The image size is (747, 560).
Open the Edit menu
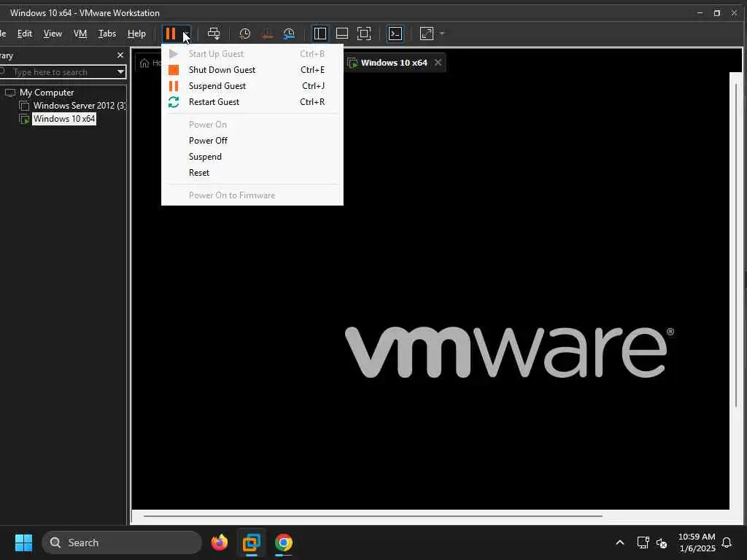click(24, 34)
